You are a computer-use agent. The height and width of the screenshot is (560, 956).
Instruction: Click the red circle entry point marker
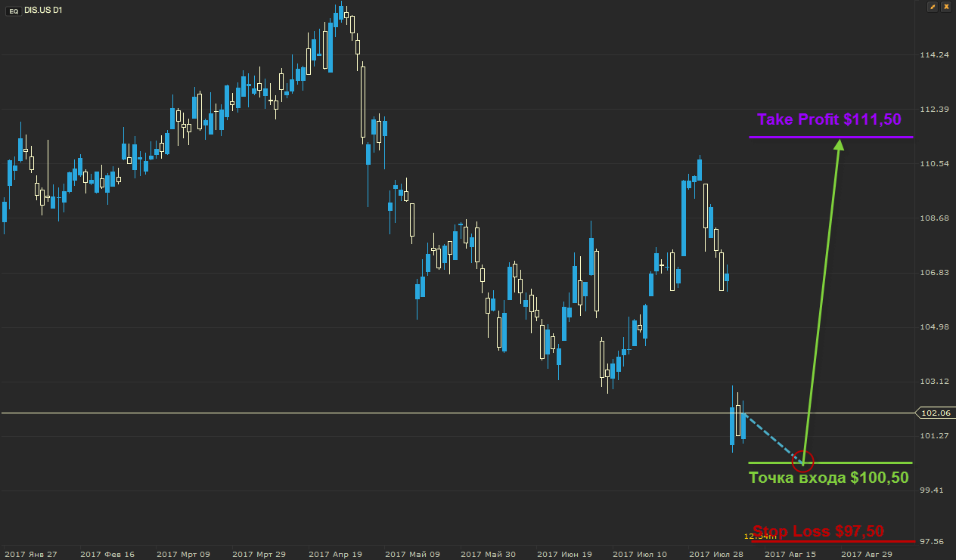(x=803, y=460)
